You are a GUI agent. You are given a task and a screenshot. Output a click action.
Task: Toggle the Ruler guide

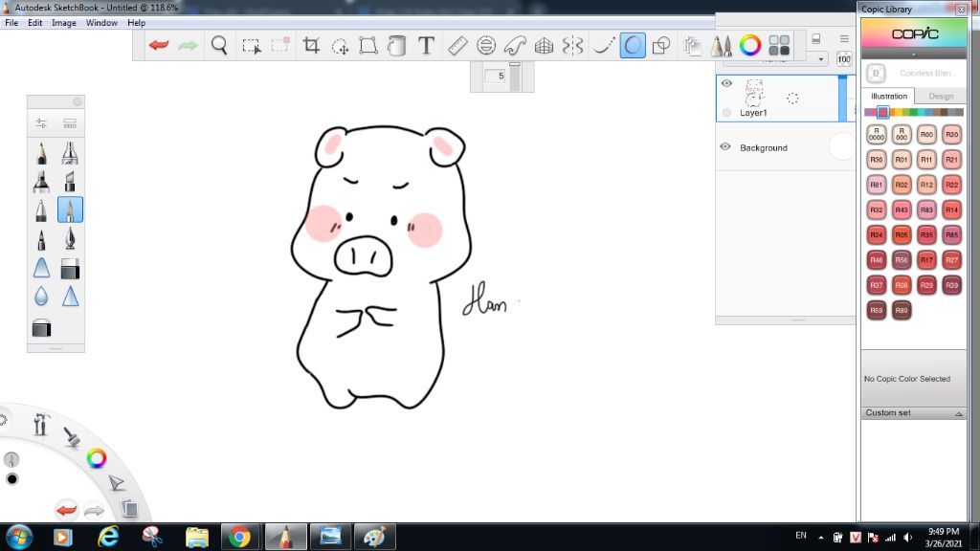457,45
